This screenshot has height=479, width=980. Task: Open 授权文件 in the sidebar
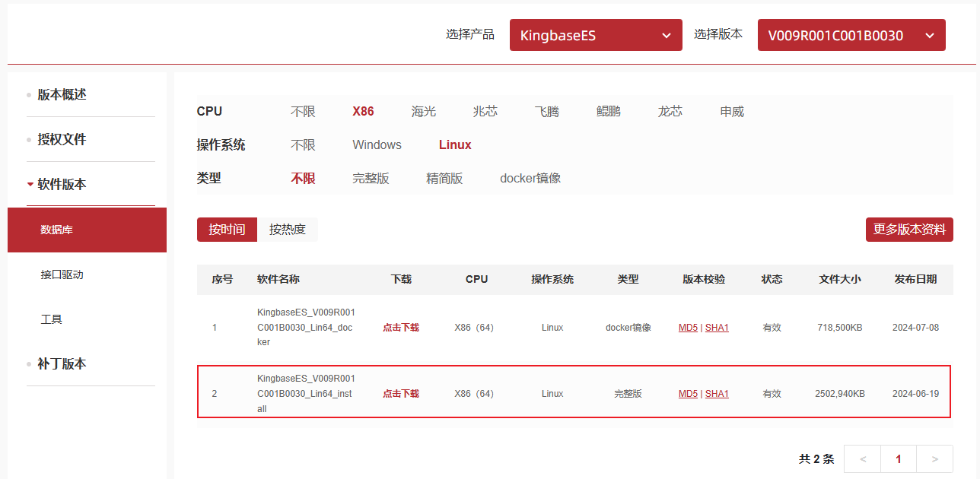[62, 139]
